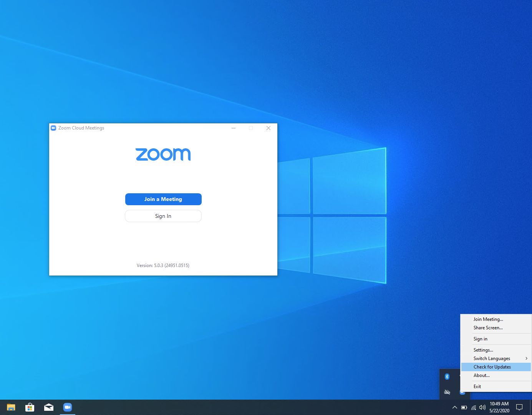Click the Sign In button in Zoom window
This screenshot has width=532, height=415.
tap(163, 216)
